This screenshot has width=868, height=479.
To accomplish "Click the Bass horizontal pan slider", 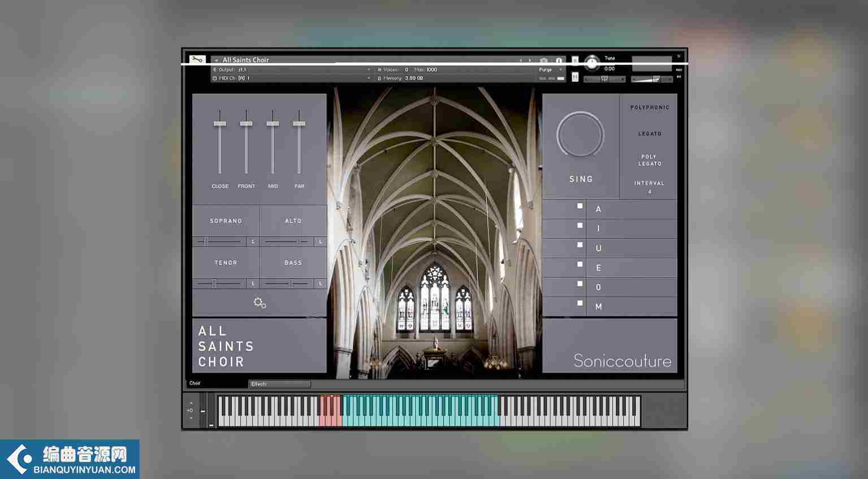I will tap(287, 284).
